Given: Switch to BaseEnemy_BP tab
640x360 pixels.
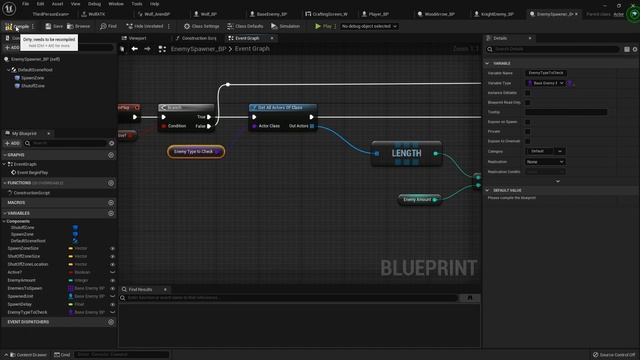Looking at the screenshot, I should [268, 14].
